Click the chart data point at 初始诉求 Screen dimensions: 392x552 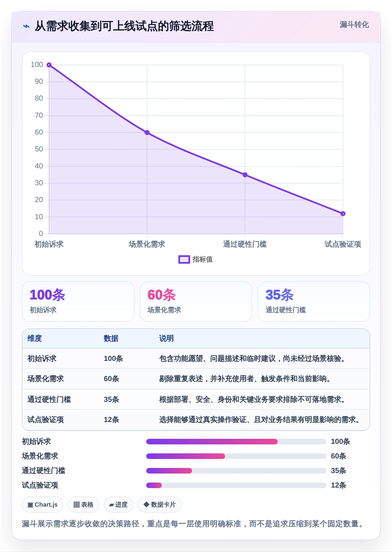[x=49, y=65]
